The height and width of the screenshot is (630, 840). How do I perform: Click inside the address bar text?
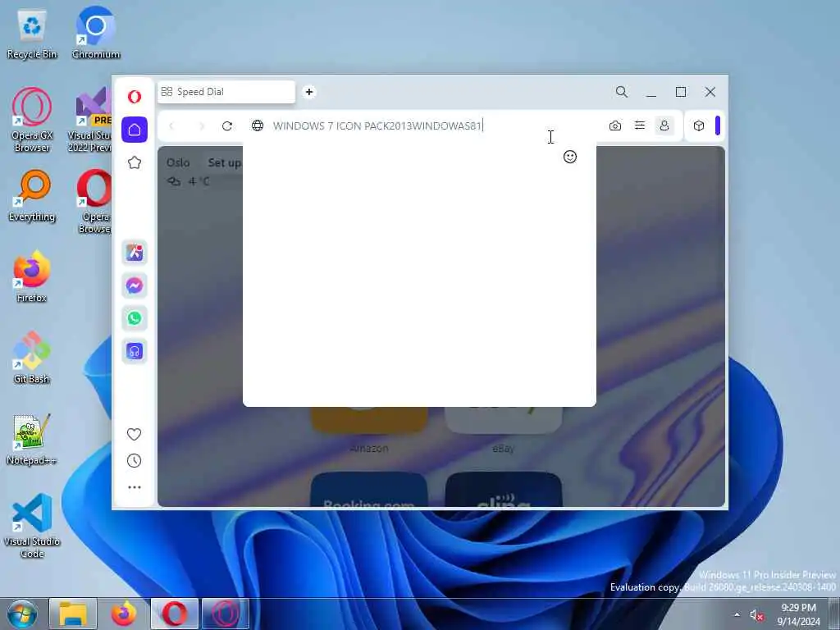tap(377, 126)
